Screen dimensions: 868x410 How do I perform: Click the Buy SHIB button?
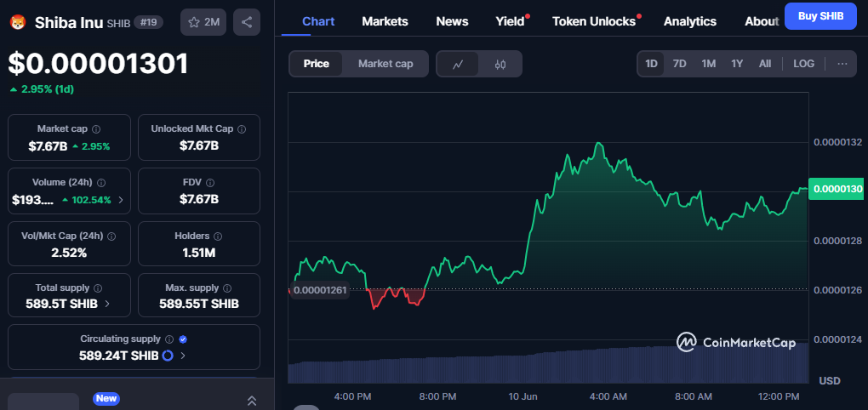[x=820, y=16]
